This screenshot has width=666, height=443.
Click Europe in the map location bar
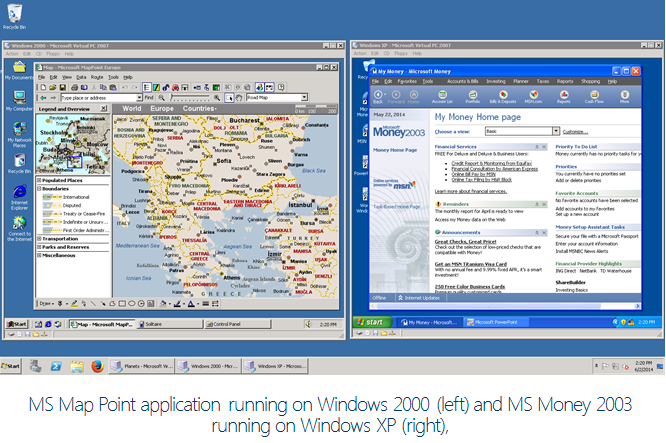162,109
